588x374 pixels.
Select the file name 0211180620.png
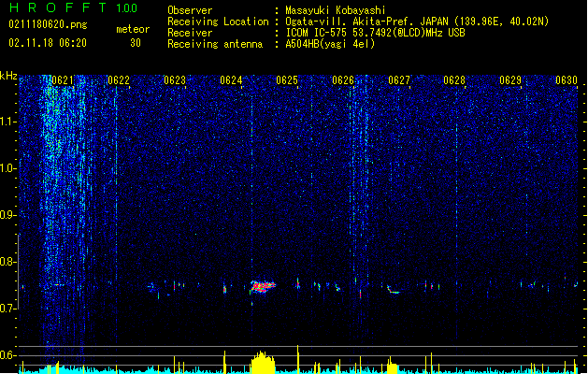pyautogui.click(x=48, y=24)
